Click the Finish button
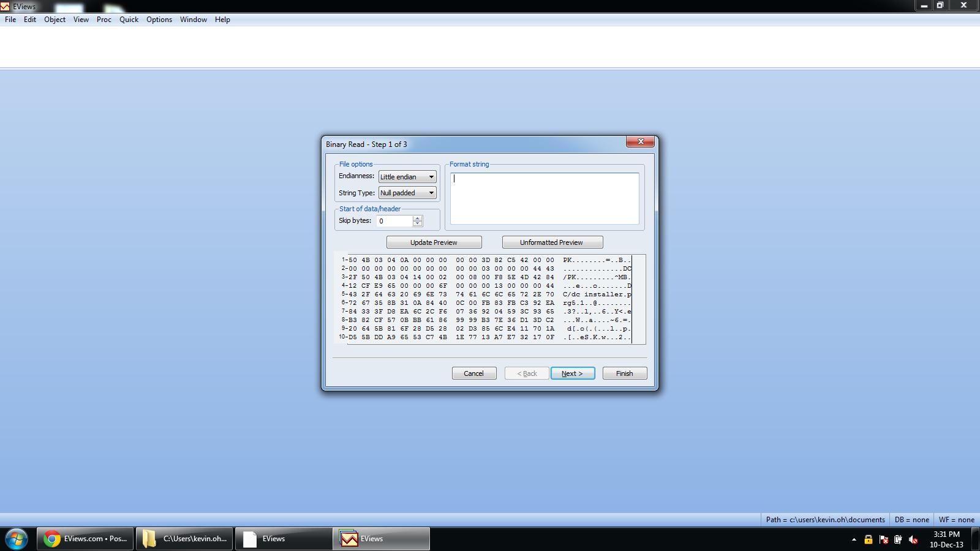Screen dimensions: 980x551 (x=625, y=373)
